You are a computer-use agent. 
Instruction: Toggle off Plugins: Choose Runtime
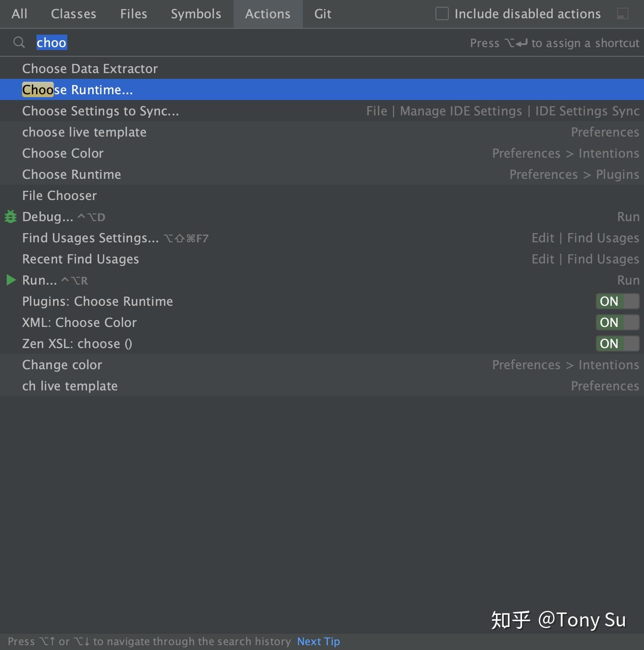coord(618,301)
